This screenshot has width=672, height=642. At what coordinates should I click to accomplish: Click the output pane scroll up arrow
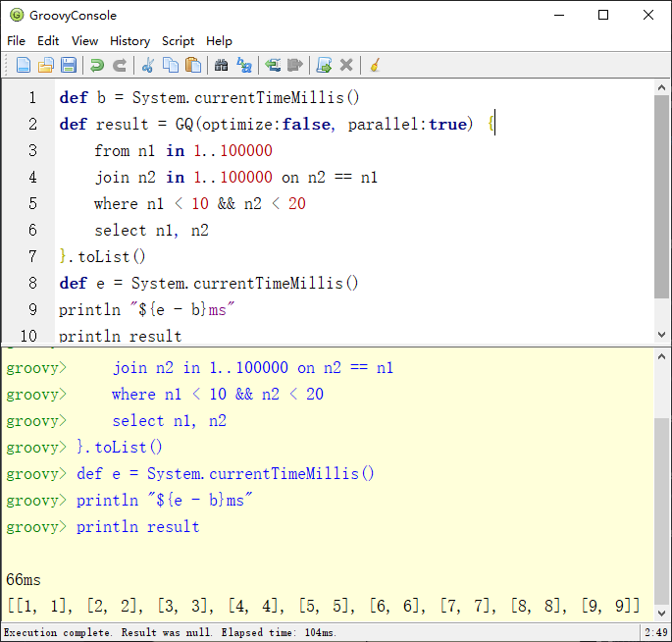661,356
